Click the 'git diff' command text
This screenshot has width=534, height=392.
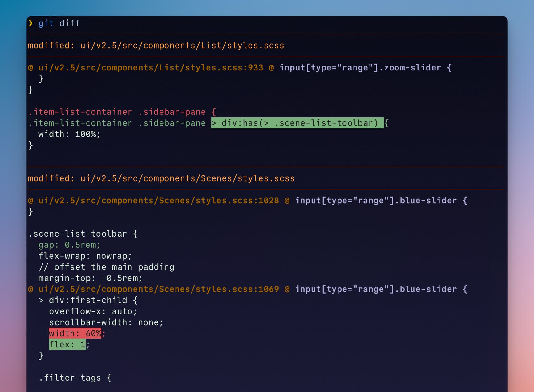[x=59, y=23]
